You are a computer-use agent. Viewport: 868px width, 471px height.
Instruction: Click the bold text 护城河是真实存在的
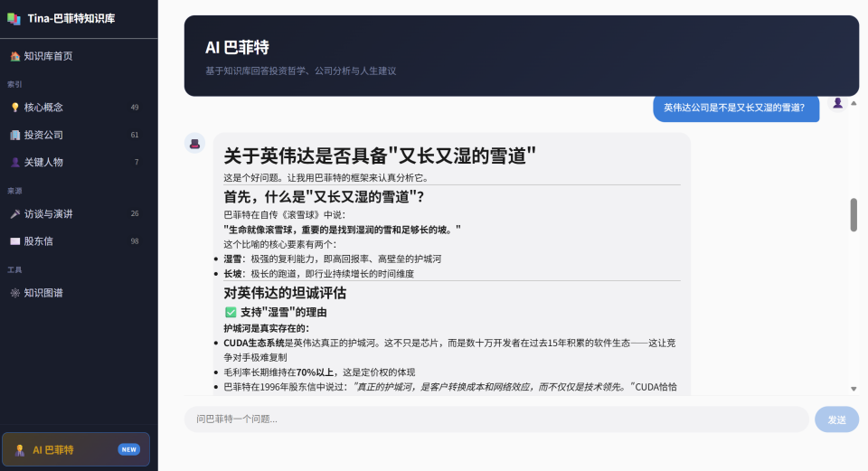click(266, 328)
